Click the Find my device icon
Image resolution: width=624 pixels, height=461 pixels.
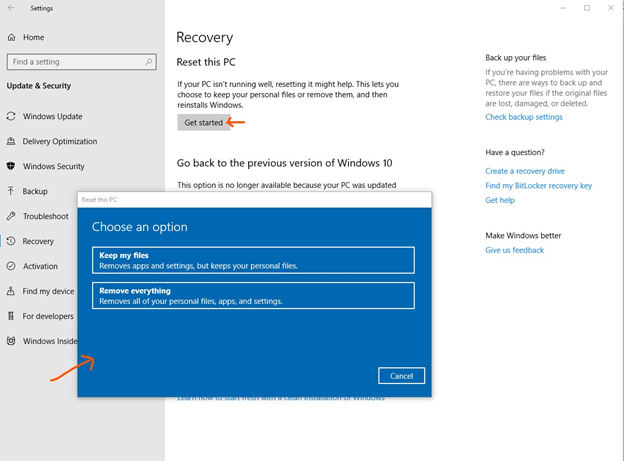[11, 291]
